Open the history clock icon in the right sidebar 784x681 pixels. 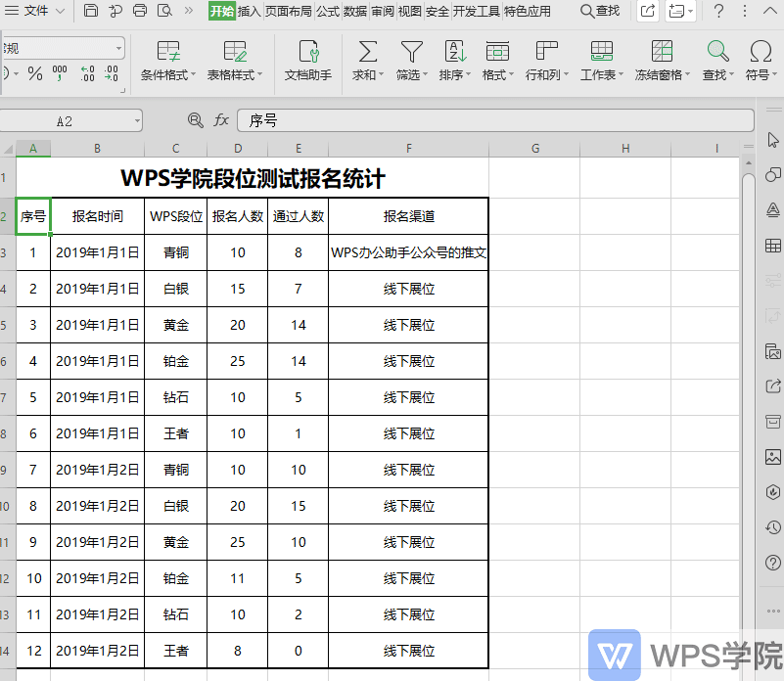coord(773,527)
